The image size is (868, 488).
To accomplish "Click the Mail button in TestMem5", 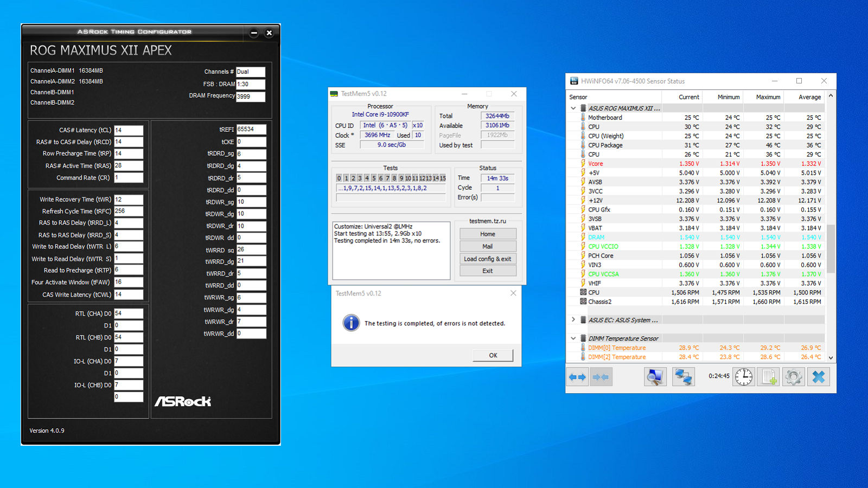I will [x=487, y=246].
